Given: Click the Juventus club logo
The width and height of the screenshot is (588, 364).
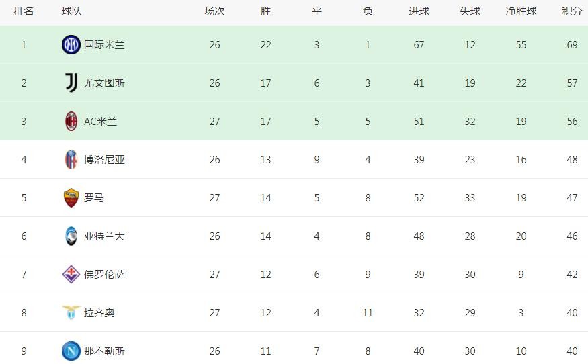Looking at the screenshot, I should click(x=71, y=83).
